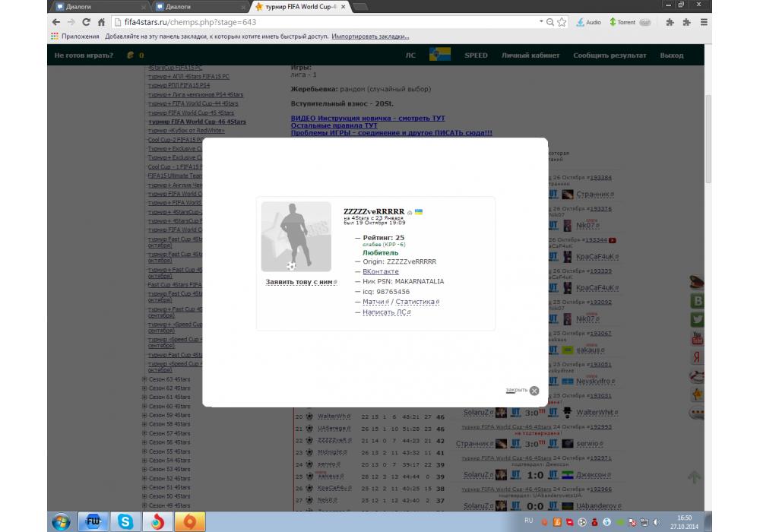Click Не готов играть? status
Viewport: 760px width, 532px height.
(84, 55)
